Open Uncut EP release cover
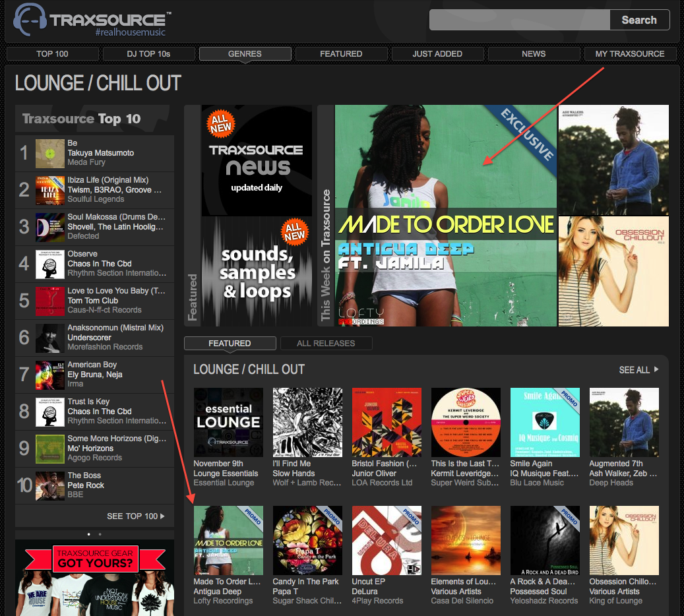This screenshot has width=684, height=616. point(387,541)
